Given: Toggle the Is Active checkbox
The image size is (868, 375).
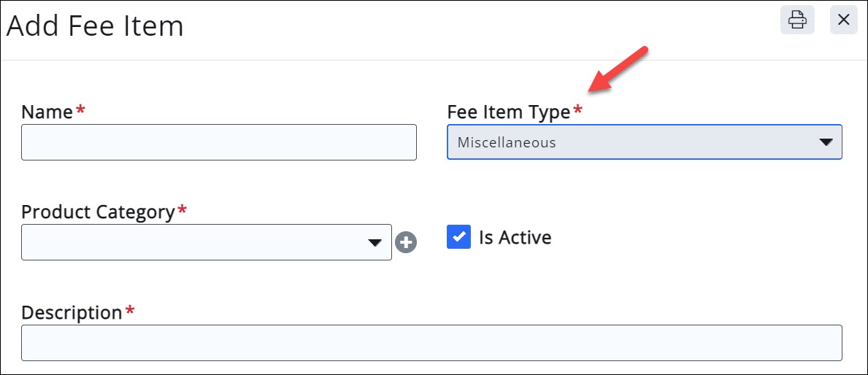Looking at the screenshot, I should [x=459, y=236].
